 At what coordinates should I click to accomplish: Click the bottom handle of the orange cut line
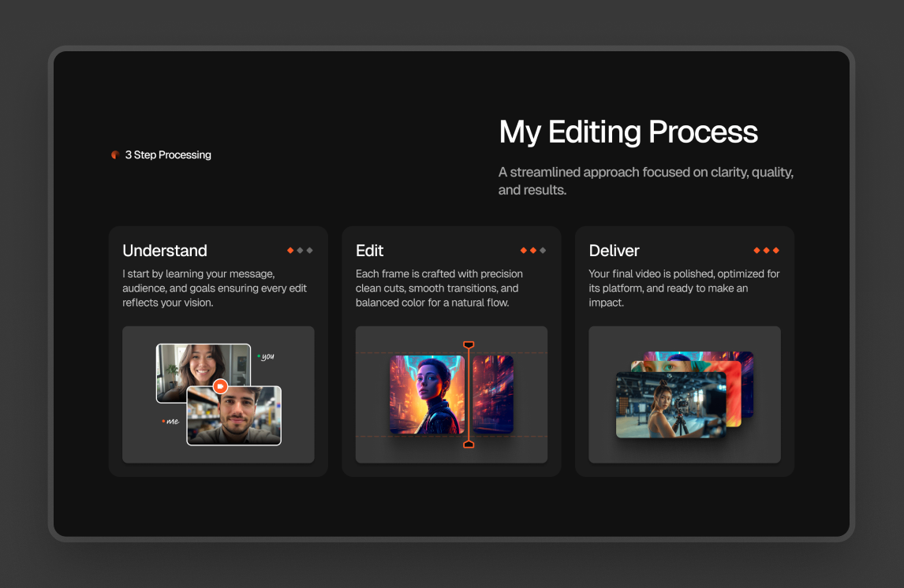[469, 444]
